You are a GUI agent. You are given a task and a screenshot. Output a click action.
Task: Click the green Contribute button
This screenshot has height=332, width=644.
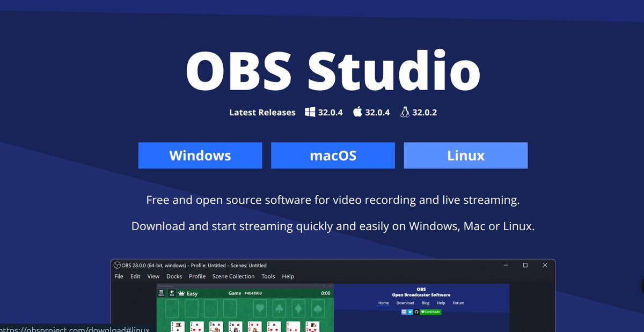(430, 312)
